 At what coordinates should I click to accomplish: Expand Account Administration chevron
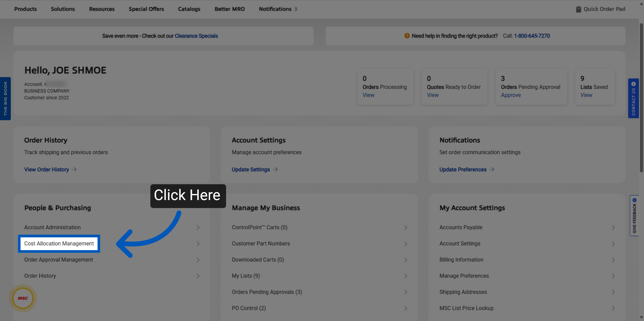(x=198, y=228)
